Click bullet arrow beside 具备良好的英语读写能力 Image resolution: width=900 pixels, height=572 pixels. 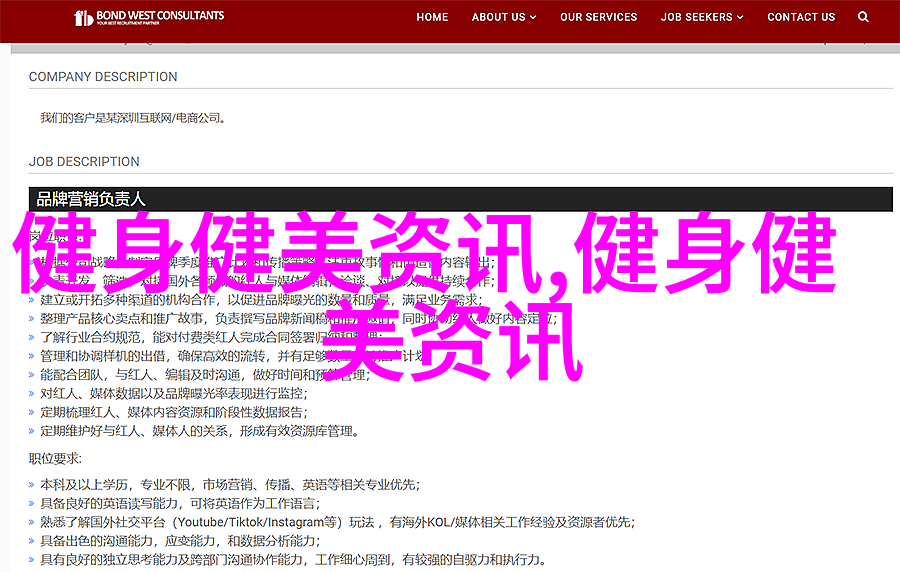pyautogui.click(x=33, y=504)
